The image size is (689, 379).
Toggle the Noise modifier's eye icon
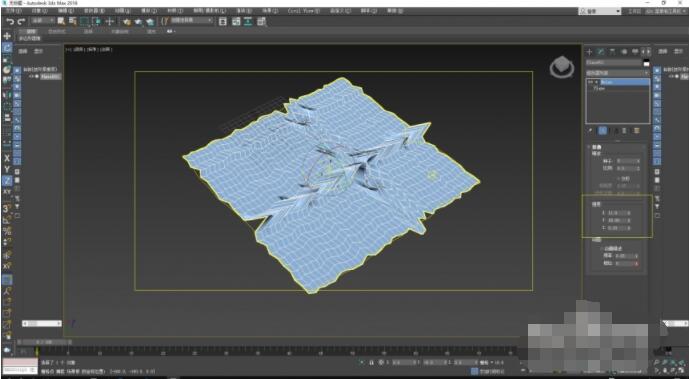(590, 82)
